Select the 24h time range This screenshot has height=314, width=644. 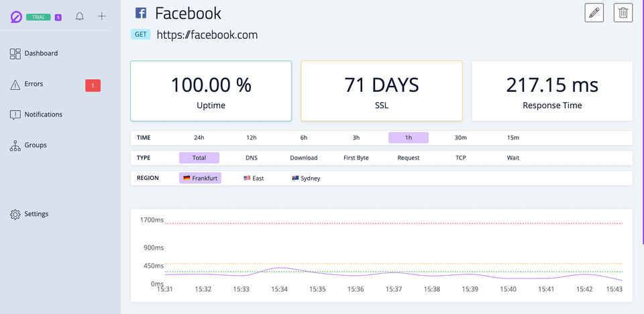(199, 138)
